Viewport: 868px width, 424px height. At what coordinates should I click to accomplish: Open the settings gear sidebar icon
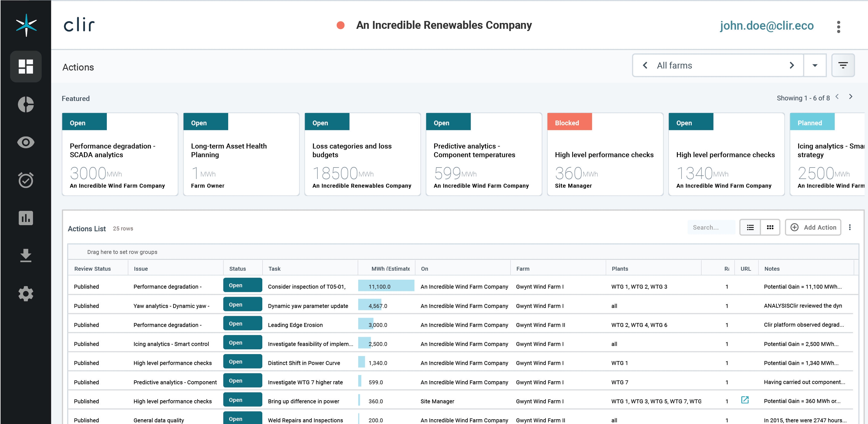(x=26, y=294)
